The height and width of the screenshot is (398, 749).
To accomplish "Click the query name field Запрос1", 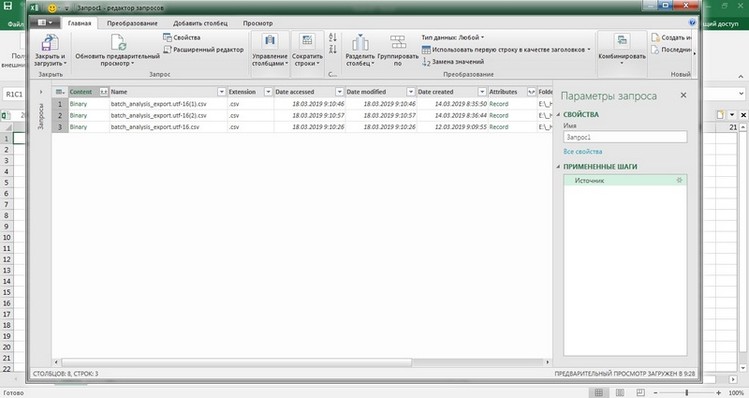I will pyautogui.click(x=625, y=137).
